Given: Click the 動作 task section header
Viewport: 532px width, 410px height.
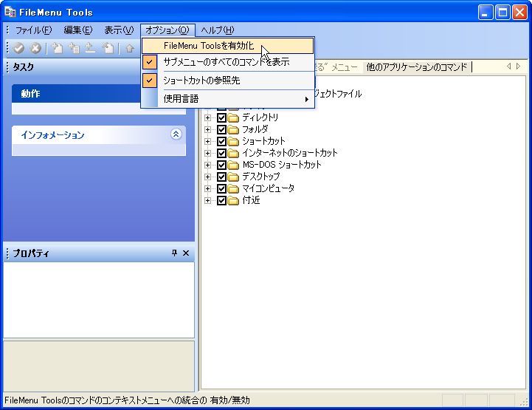Looking at the screenshot, I should click(x=98, y=94).
